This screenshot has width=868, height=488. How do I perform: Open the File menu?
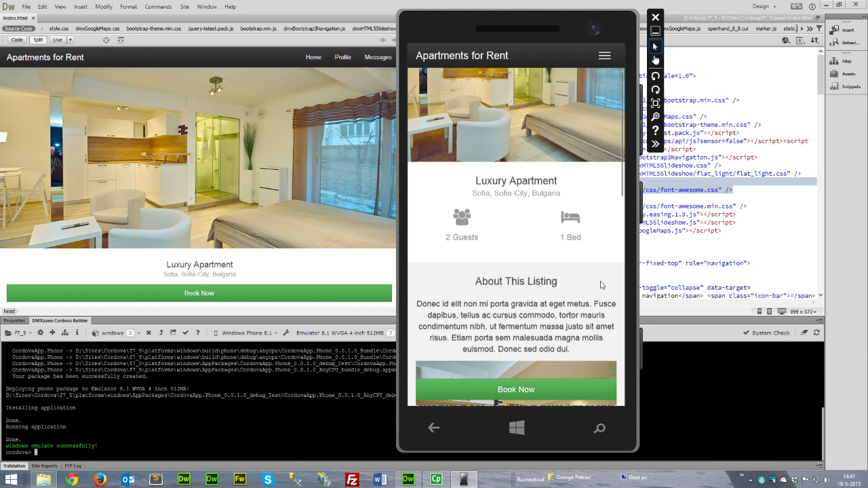[x=26, y=7]
